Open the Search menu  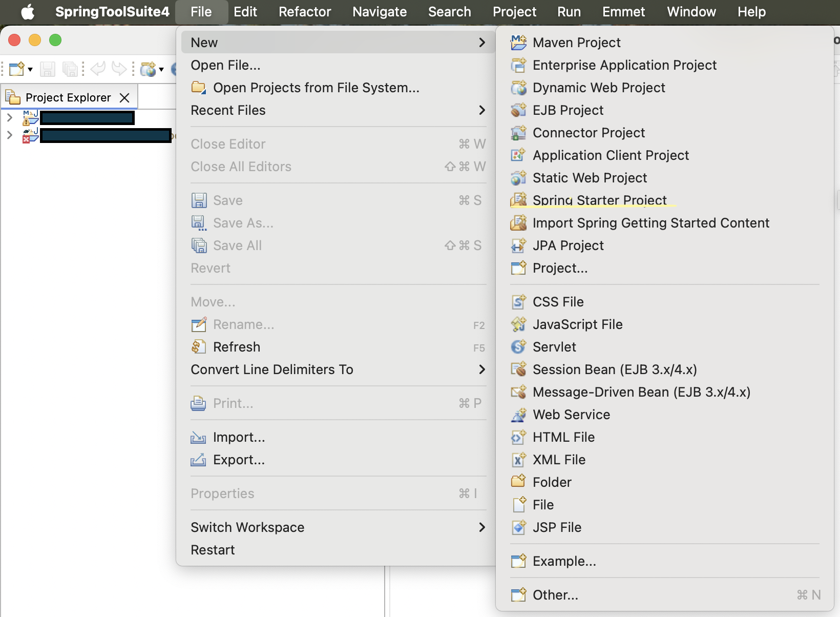(x=450, y=12)
